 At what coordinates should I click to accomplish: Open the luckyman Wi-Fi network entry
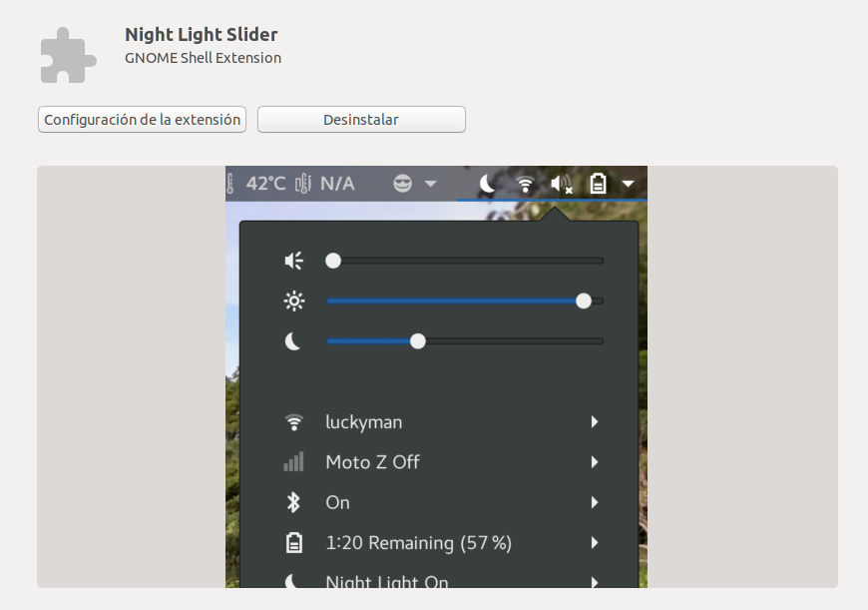coord(441,422)
